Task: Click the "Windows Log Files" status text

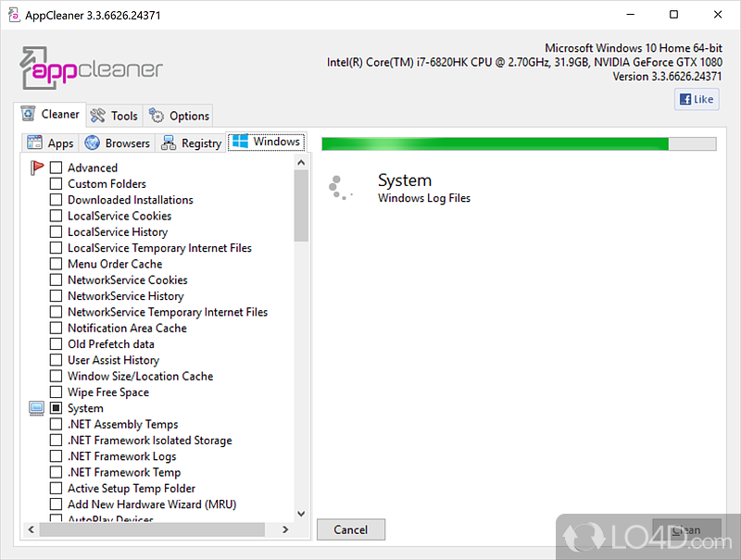Action: click(x=424, y=198)
